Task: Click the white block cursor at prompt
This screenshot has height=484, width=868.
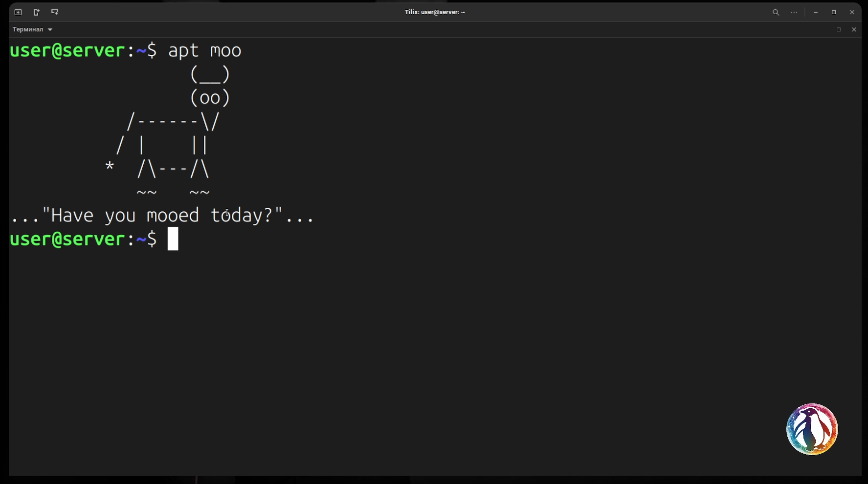Action: tap(173, 239)
